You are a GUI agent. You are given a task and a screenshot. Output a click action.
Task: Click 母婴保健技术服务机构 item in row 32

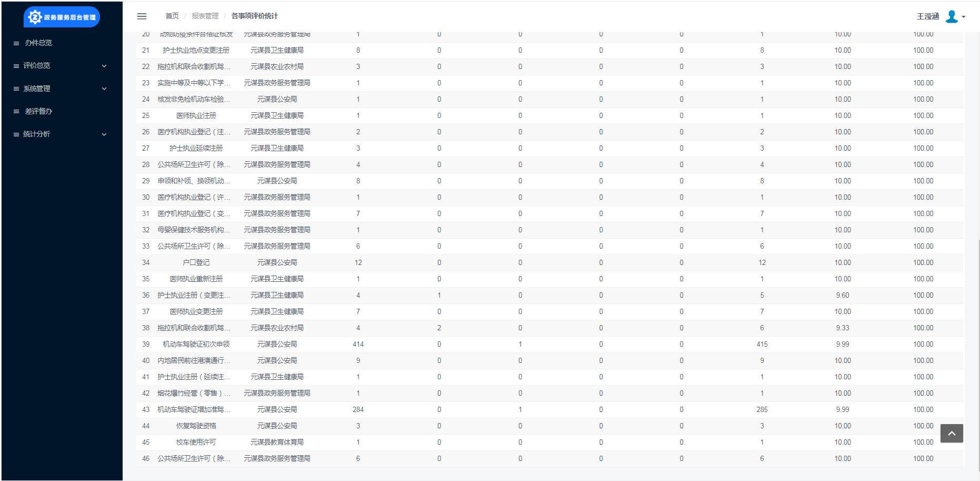click(194, 230)
